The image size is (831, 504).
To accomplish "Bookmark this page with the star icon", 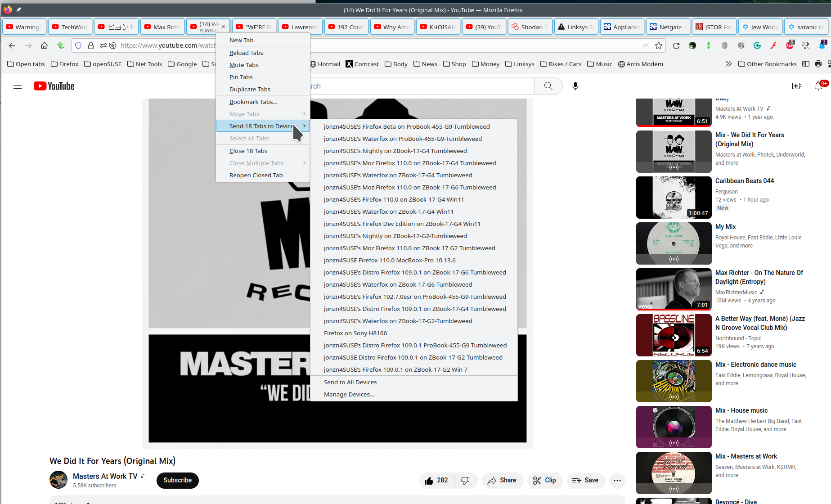I will [659, 45].
